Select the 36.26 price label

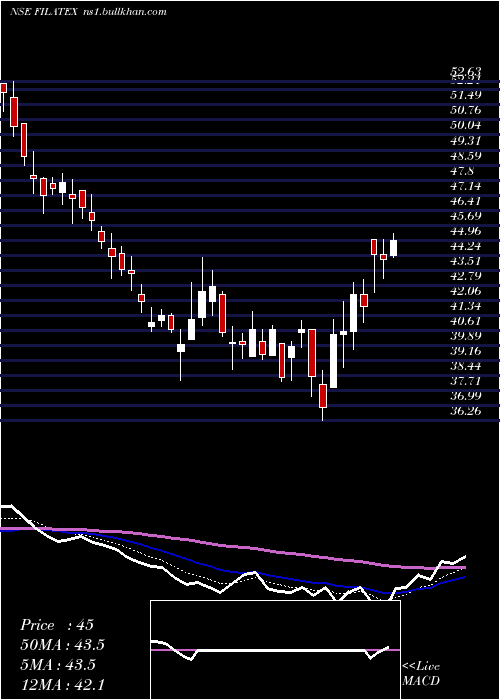click(465, 411)
